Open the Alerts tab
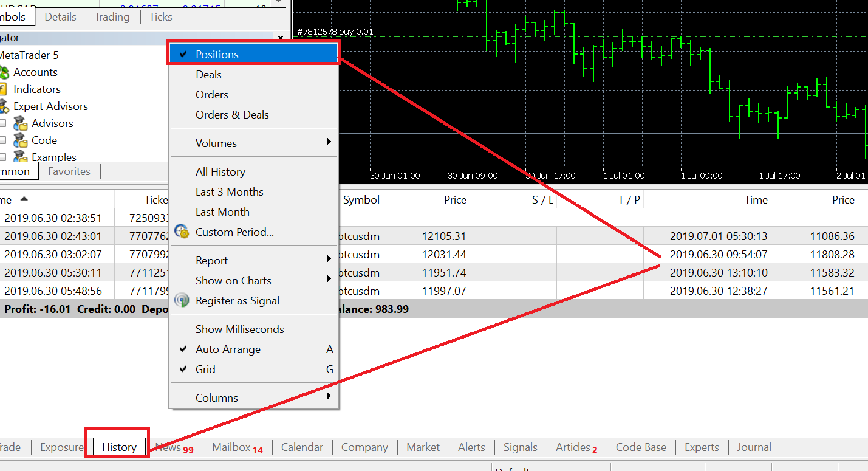This screenshot has height=471, width=868. [471, 447]
